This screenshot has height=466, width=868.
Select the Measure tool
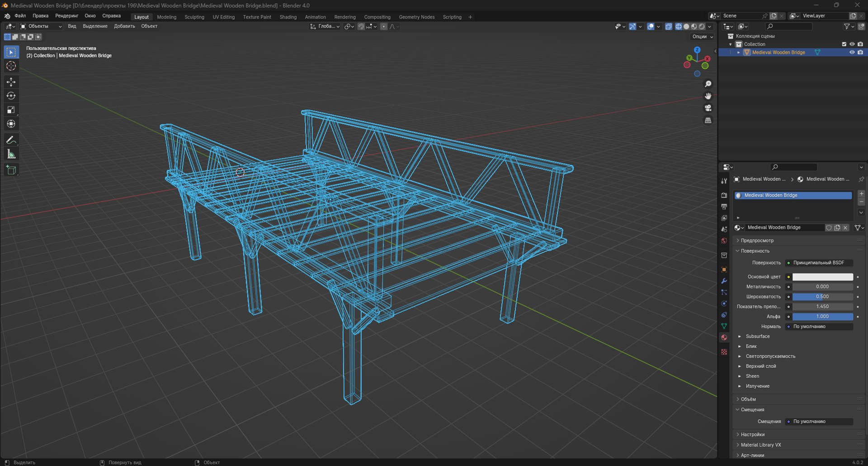pos(11,154)
